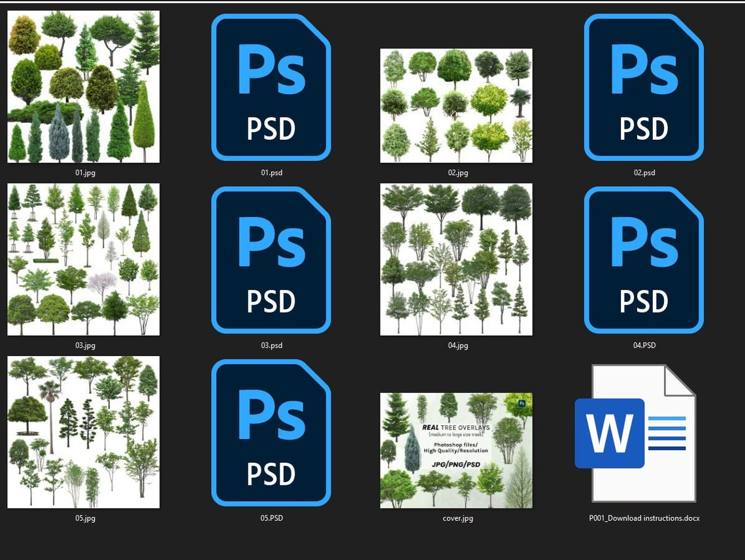Open the 05.jpg trees preview
Screen dimensions: 745x560
tap(83, 433)
